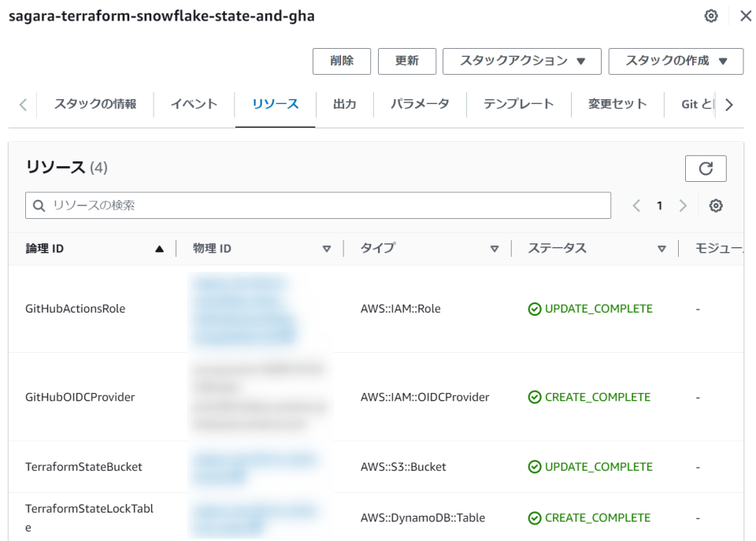The height and width of the screenshot is (541, 756).
Task: Open the blurred GitHubActionsRole physical ID link
Action: click(x=243, y=309)
